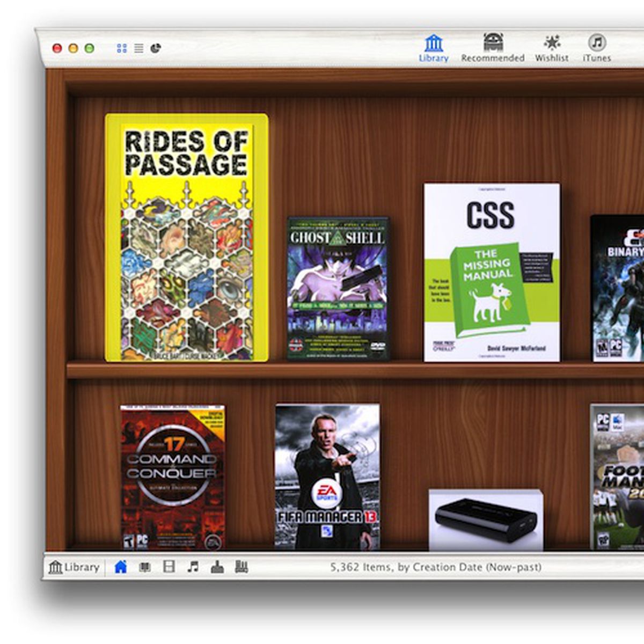Open the Wishlist section
This screenshot has height=644, width=644.
(551, 48)
